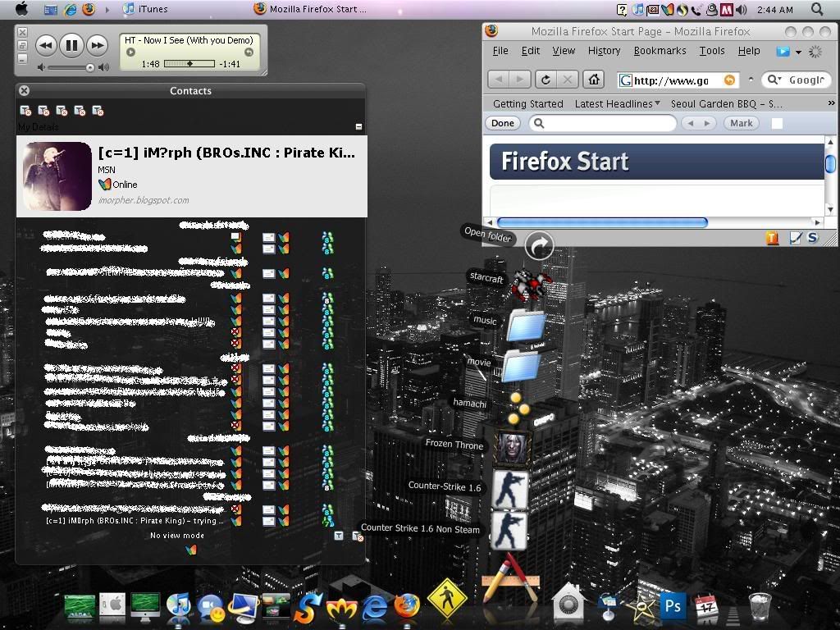Click the Open folder arrow icon

pyautogui.click(x=539, y=245)
